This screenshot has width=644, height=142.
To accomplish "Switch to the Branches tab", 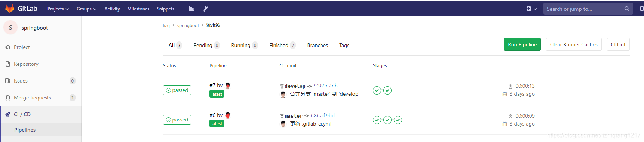I will click(318, 45).
